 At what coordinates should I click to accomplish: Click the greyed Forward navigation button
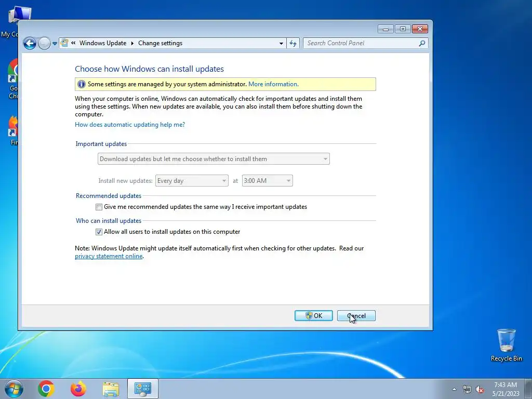(44, 44)
